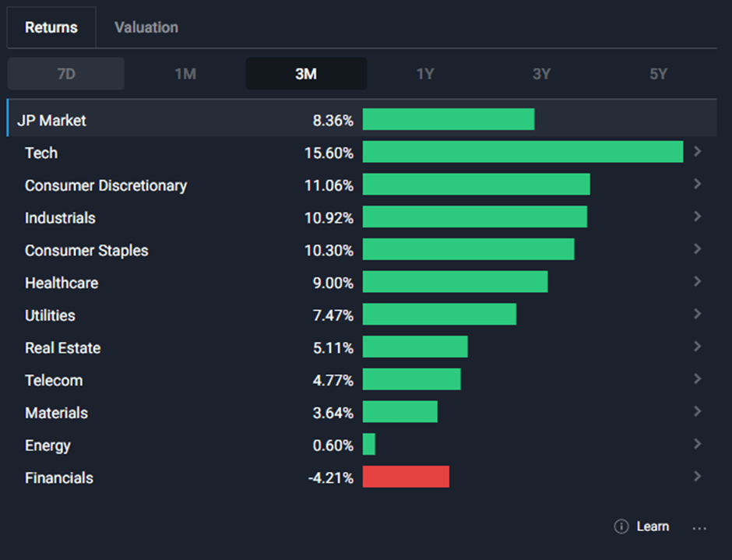This screenshot has height=560, width=732.
Task: Click the Real Estate row chevron
Action: coord(698,347)
